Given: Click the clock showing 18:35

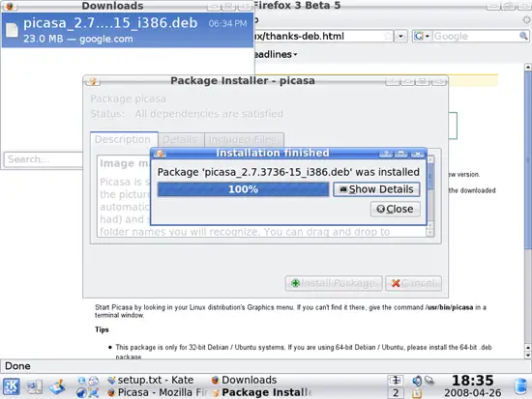Looking at the screenshot, I should [x=473, y=381].
